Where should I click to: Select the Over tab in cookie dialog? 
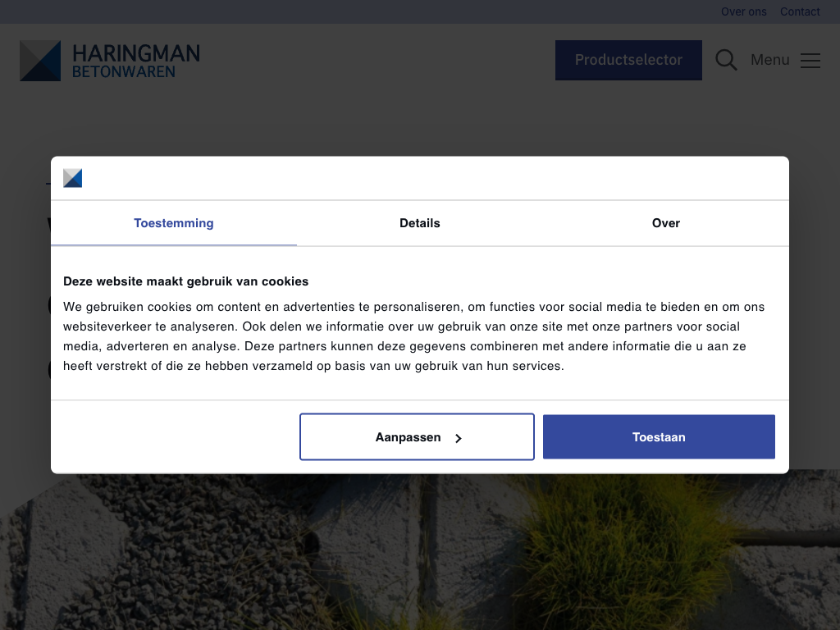665,223
